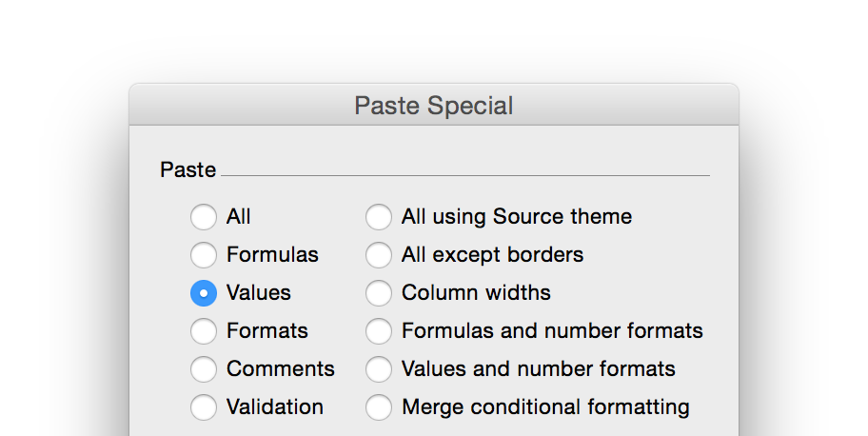Click 'All using Source theme' label text

click(x=516, y=217)
